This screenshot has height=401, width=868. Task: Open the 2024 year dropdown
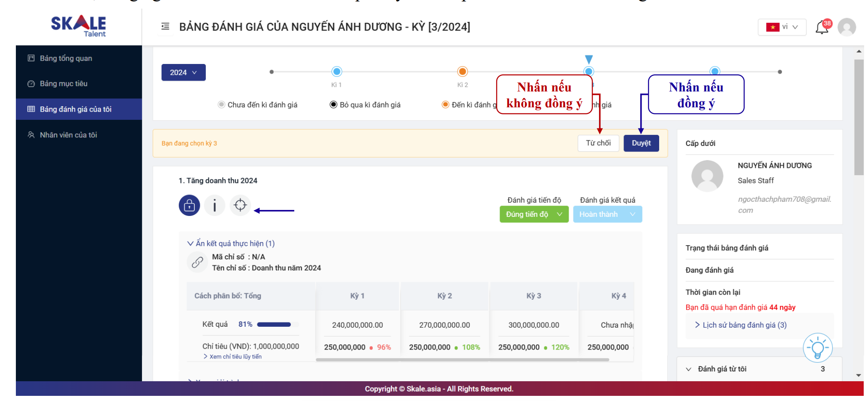point(183,73)
